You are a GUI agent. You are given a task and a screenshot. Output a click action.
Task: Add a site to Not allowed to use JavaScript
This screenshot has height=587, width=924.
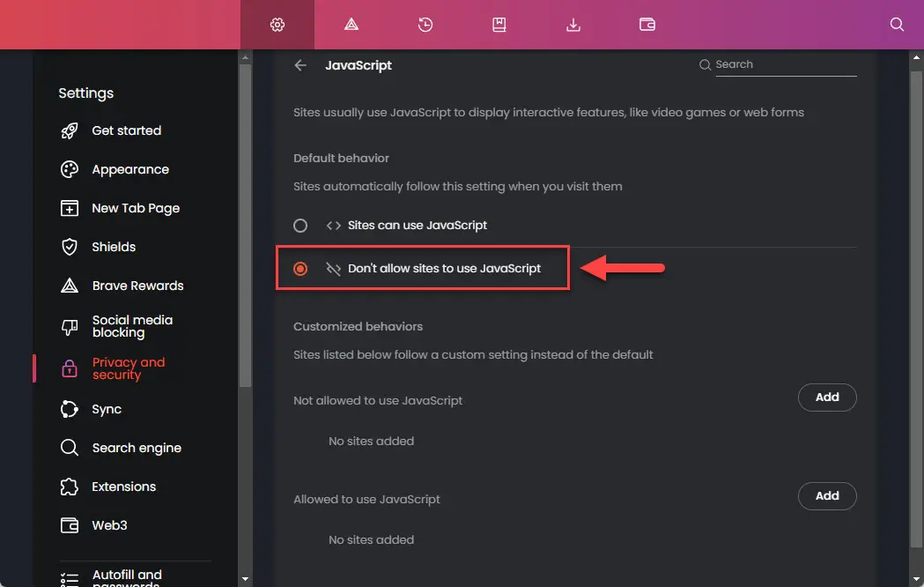click(827, 398)
